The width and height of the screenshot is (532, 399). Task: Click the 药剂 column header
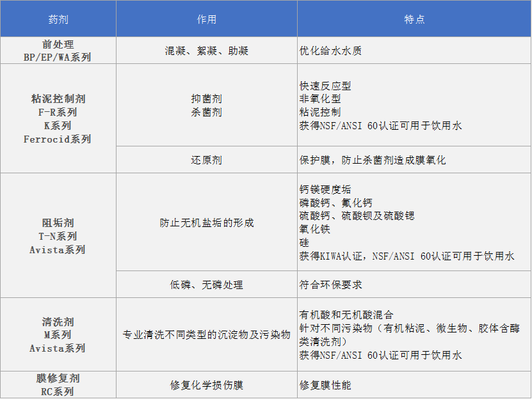click(x=58, y=19)
